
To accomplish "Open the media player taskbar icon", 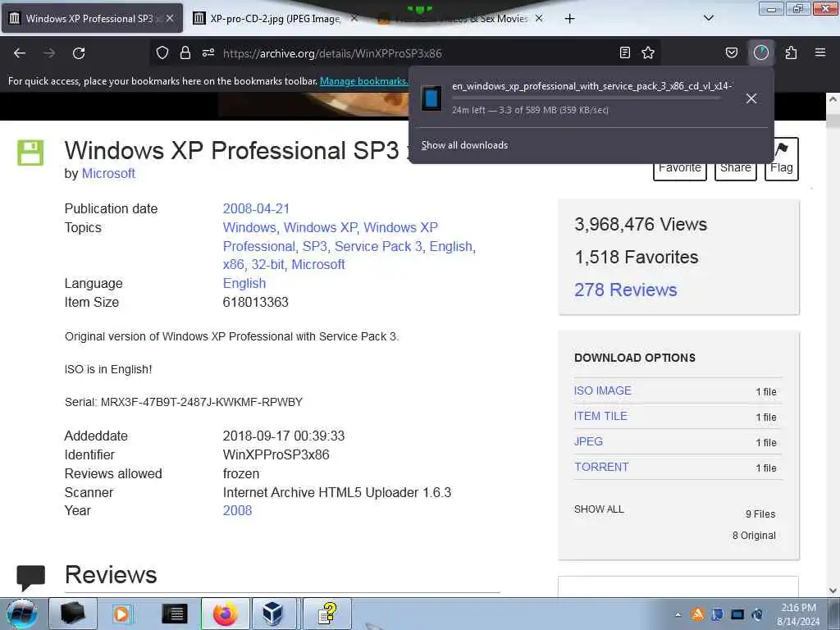I will (121, 614).
